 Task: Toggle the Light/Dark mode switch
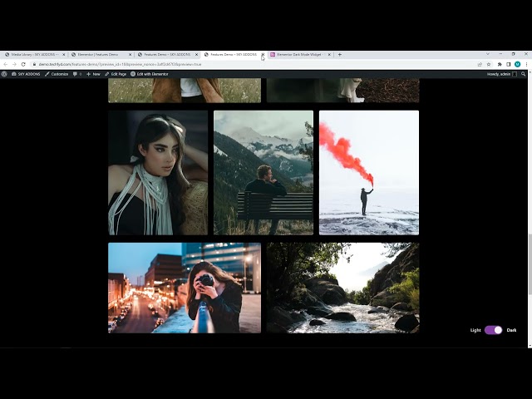493,330
